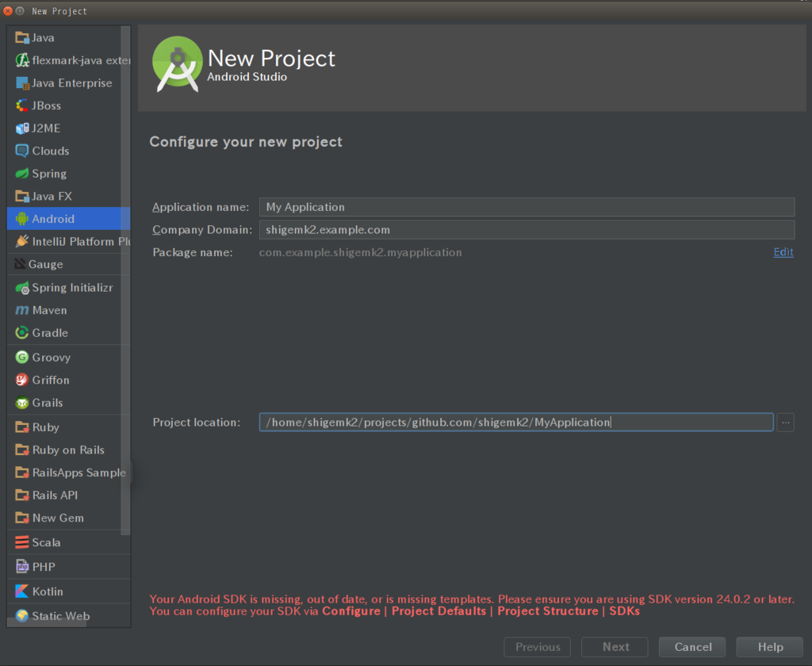
Task: Click the Next button
Action: pyautogui.click(x=615, y=647)
